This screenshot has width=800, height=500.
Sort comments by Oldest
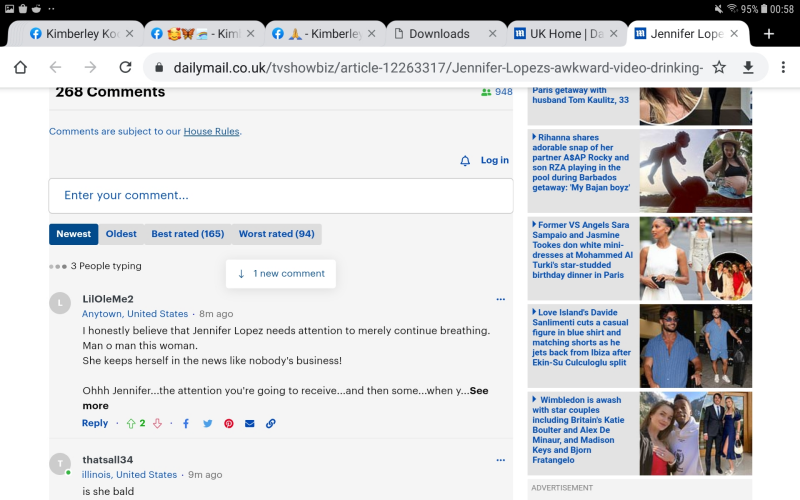[x=121, y=234]
